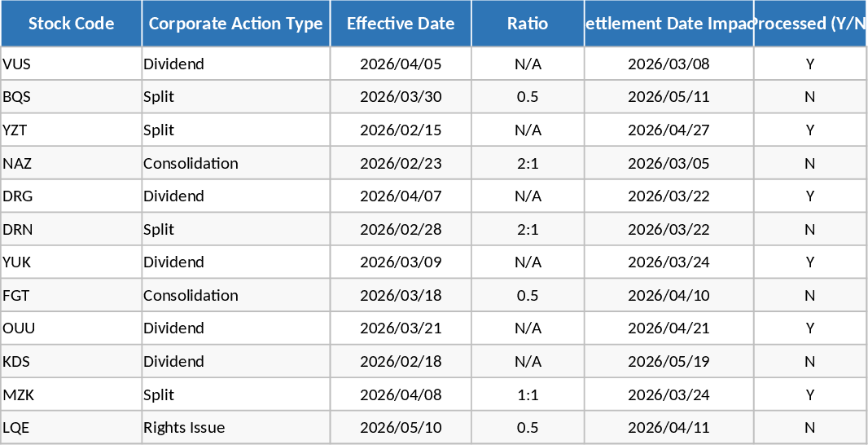The height and width of the screenshot is (445, 868).
Task: Select the OUU stock code cell
Action: click(x=72, y=328)
